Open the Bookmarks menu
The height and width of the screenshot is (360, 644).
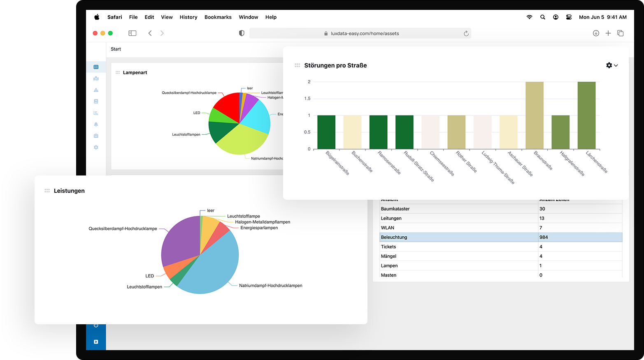pos(218,17)
